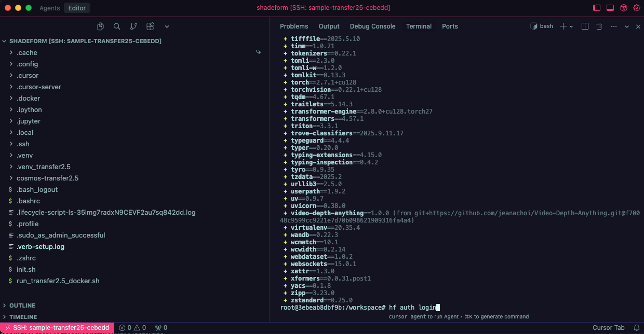Kill the terminal using the trash icon

click(599, 26)
